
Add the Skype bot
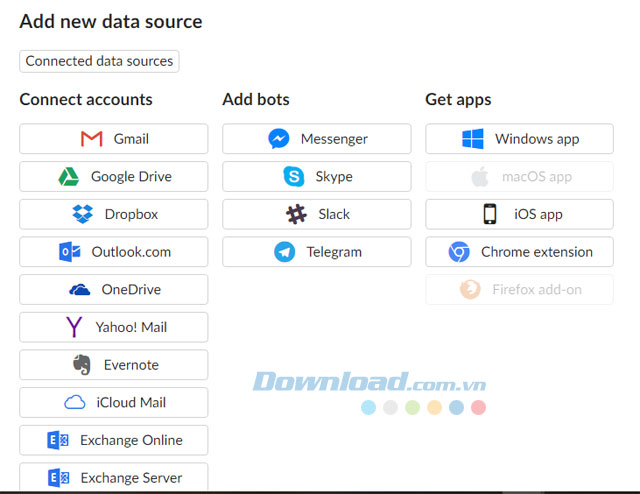point(317,176)
